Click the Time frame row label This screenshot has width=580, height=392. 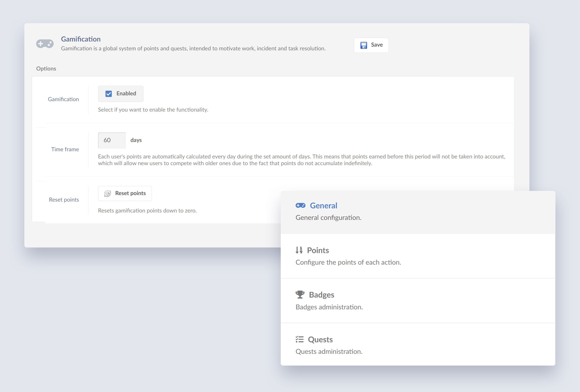pos(65,149)
